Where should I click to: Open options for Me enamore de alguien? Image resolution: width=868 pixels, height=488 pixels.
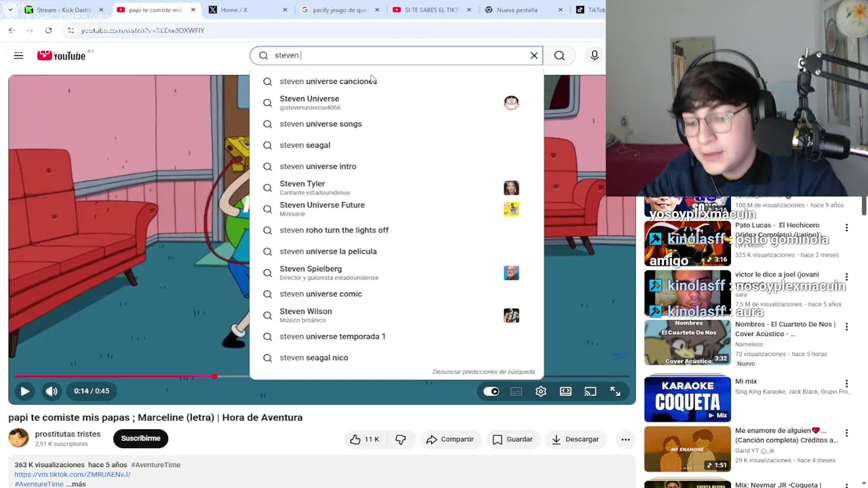(x=846, y=434)
